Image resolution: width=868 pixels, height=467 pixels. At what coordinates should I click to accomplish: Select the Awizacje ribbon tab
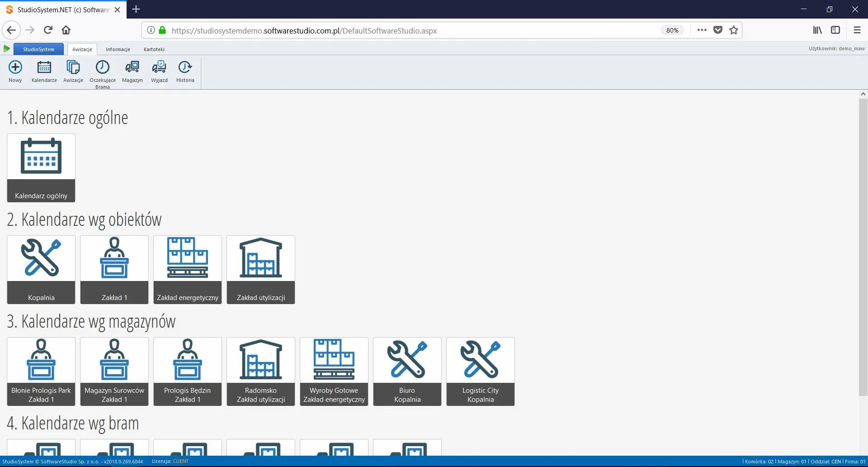coord(82,49)
